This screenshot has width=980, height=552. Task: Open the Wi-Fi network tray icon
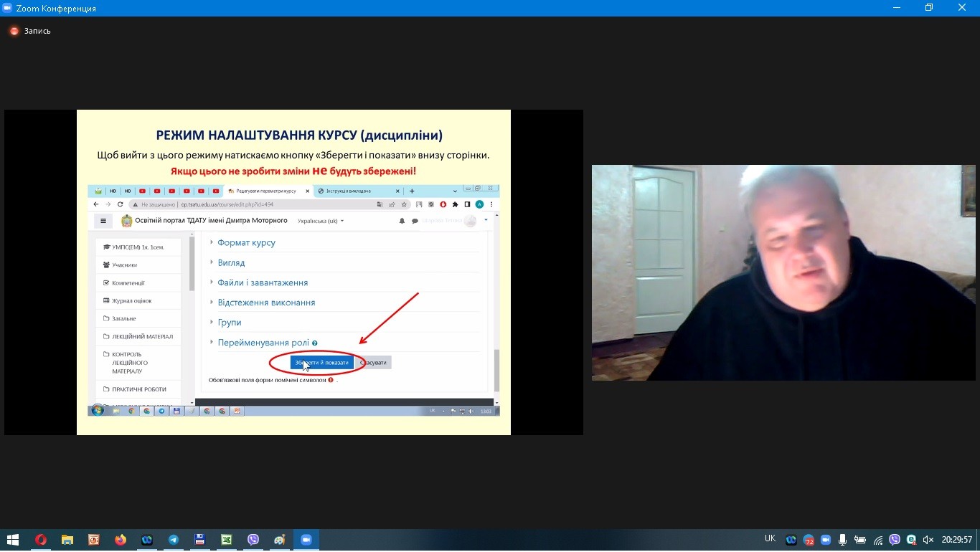coord(877,540)
